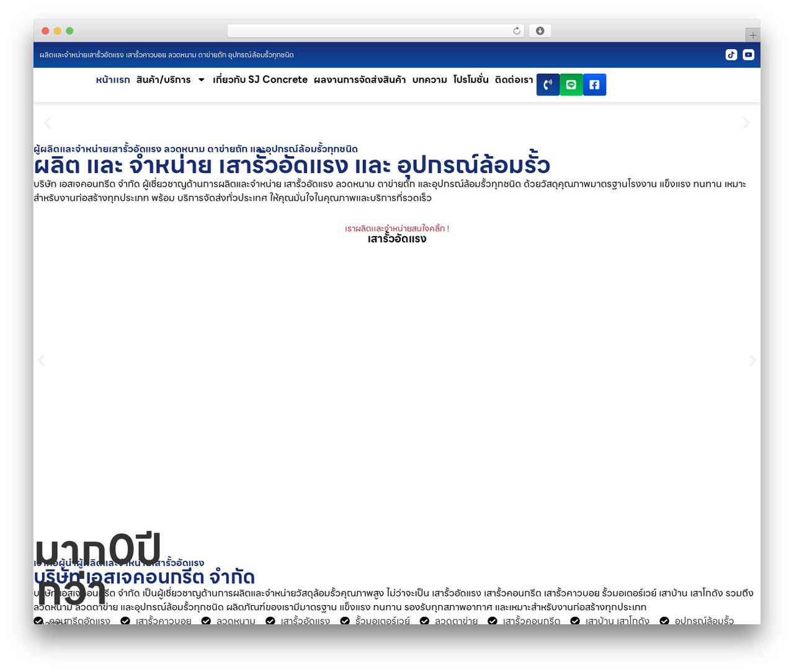Go to previous slide in top banner
The height and width of the screenshot is (672, 794).
click(47, 123)
